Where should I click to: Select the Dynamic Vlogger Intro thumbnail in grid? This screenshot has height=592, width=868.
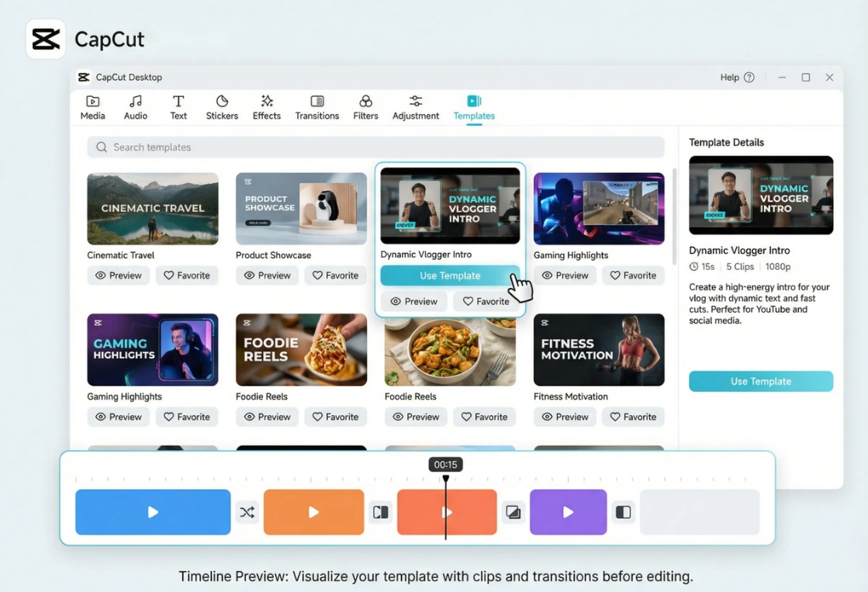[450, 206]
